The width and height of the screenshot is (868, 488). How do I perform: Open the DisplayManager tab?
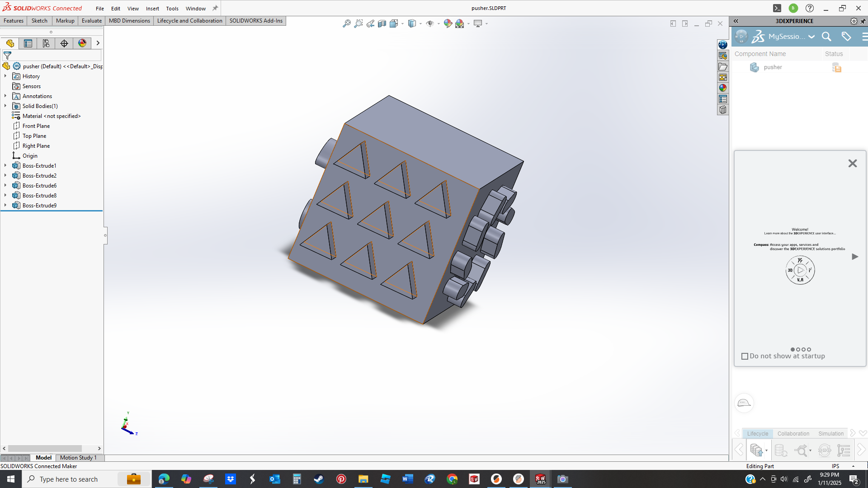82,43
